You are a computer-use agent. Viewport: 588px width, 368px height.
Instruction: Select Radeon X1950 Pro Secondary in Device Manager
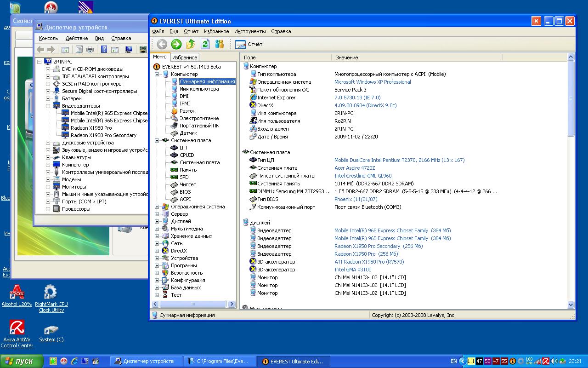tap(103, 135)
